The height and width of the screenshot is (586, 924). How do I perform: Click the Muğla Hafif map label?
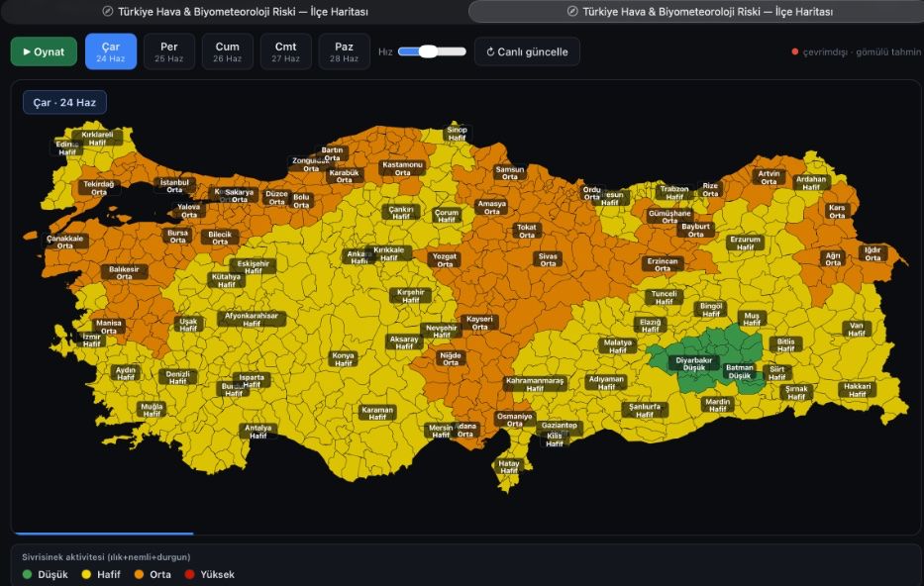152,410
